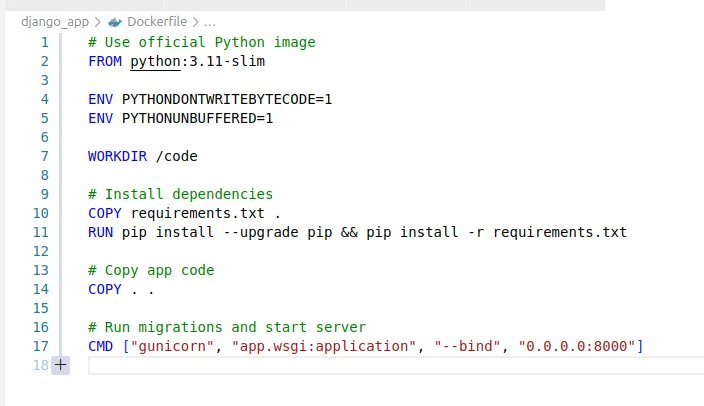The image size is (704, 406).
Task: Click the "# Install dependencies" comment
Action: 180,194
